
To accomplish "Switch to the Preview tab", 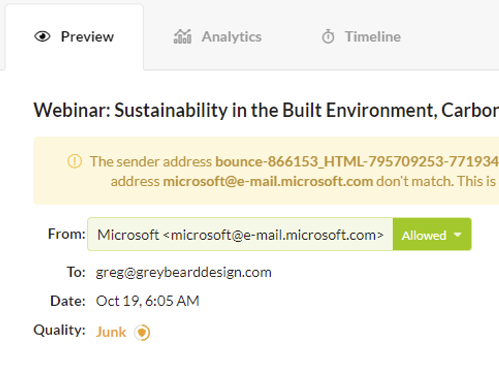I will pos(74,37).
